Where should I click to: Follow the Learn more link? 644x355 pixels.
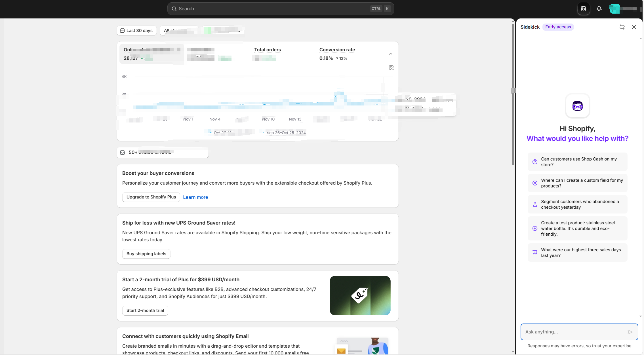click(195, 197)
